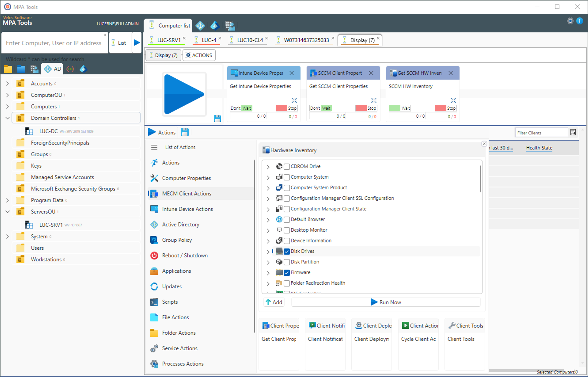588x377 pixels.
Task: Focus the Filter Clients field
Action: pos(541,133)
